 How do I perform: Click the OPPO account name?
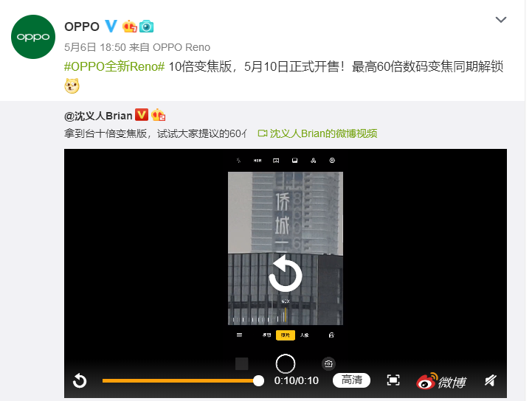click(82, 27)
